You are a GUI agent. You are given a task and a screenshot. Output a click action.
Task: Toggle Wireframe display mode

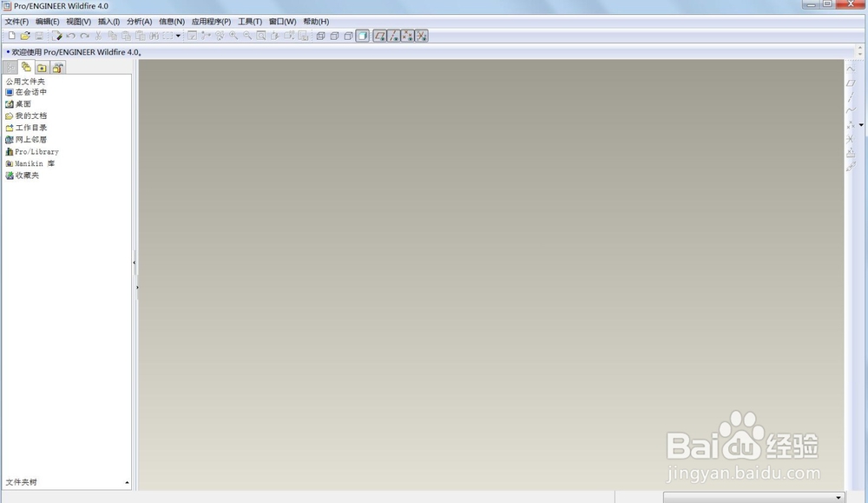pyautogui.click(x=320, y=36)
